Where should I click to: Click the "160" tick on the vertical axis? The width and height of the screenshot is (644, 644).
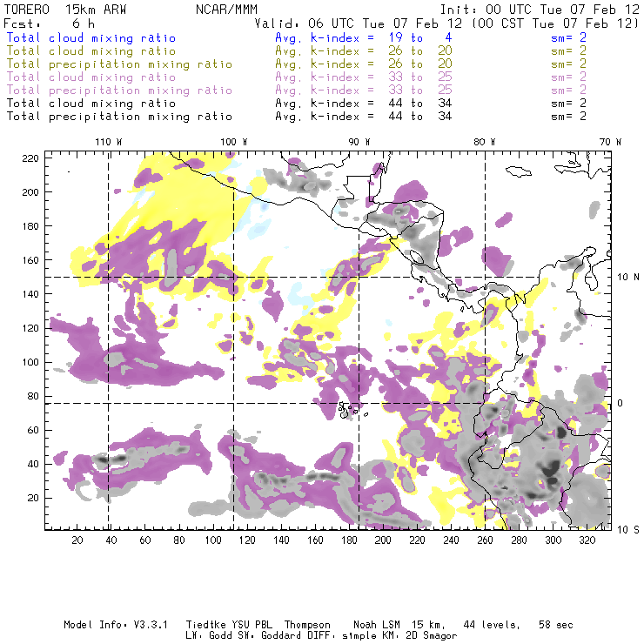[30, 260]
